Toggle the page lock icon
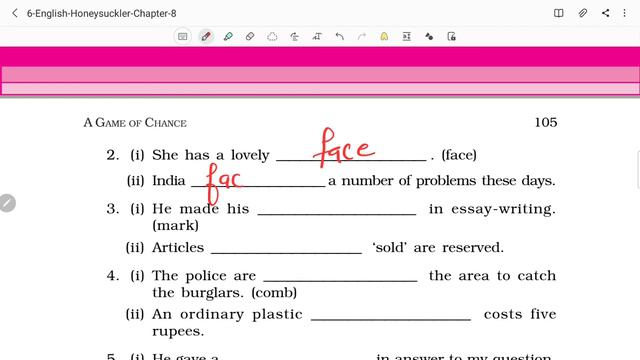Viewport: 640px width, 360px height. click(451, 37)
